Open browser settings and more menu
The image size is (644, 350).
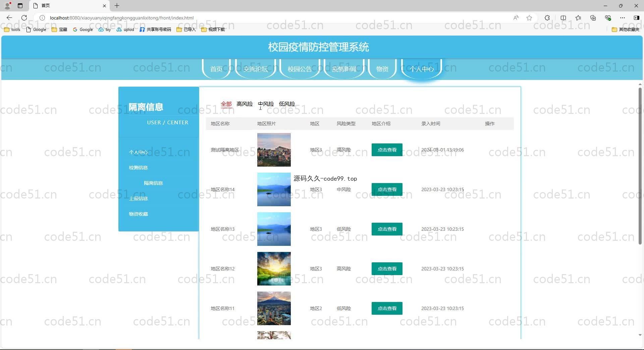coord(623,18)
